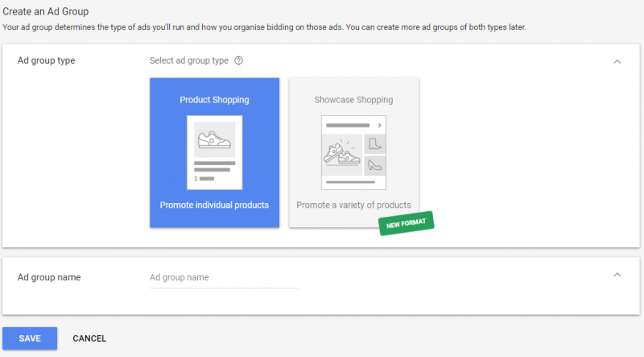This screenshot has height=357, width=644.
Task: Focus the Ad group name text field
Action: tap(224, 277)
